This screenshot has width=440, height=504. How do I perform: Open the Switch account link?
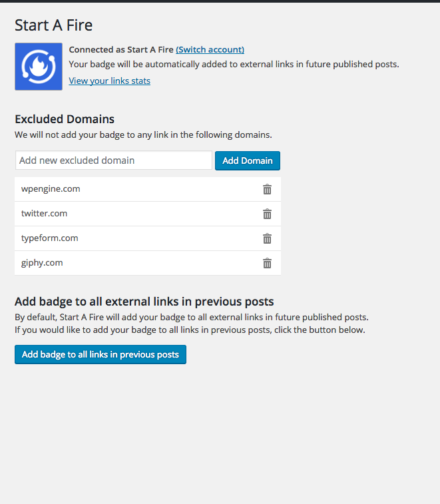coord(210,49)
